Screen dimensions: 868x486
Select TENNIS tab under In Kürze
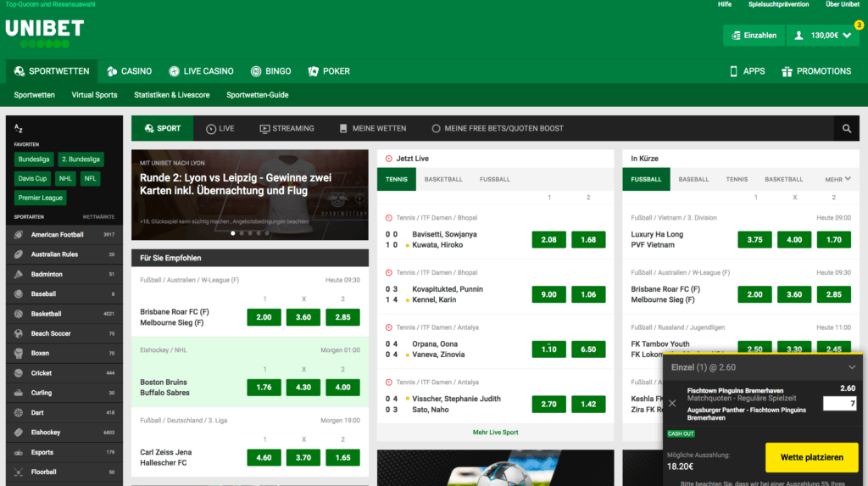tap(737, 180)
